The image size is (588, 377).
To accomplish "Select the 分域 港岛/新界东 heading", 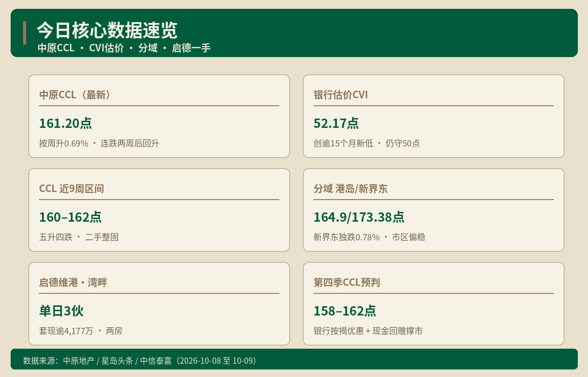I will (x=350, y=189).
